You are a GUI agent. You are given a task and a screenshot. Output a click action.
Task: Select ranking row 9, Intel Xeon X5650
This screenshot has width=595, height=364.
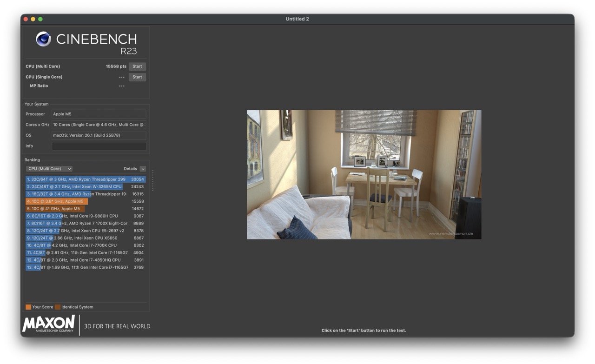click(x=86, y=238)
